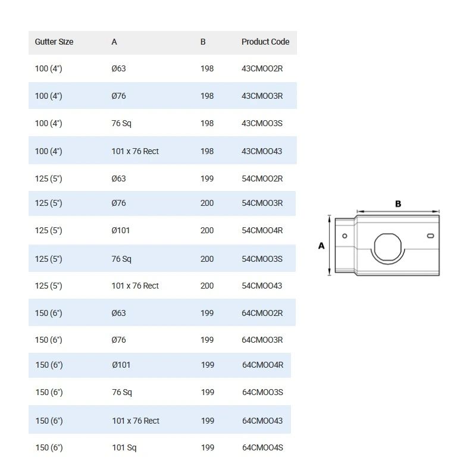Click the B column header
476x476 pixels.
(203, 42)
